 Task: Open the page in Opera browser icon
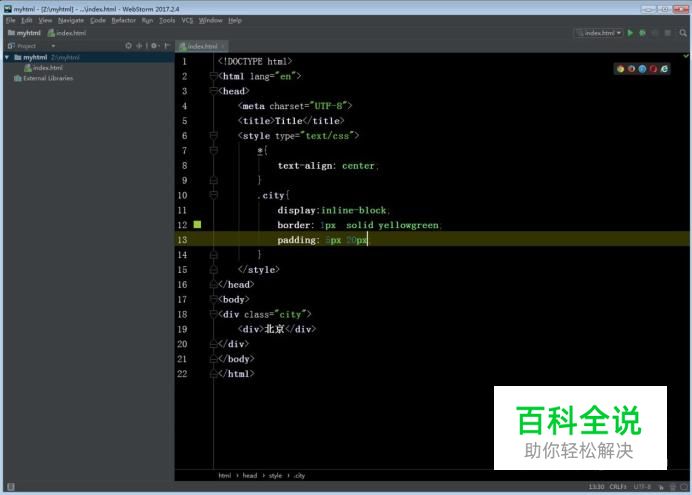(654, 69)
